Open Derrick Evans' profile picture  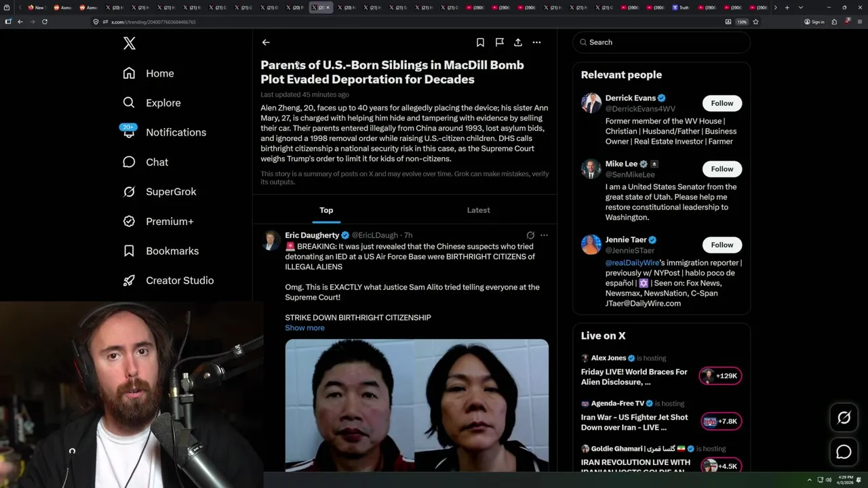point(591,103)
